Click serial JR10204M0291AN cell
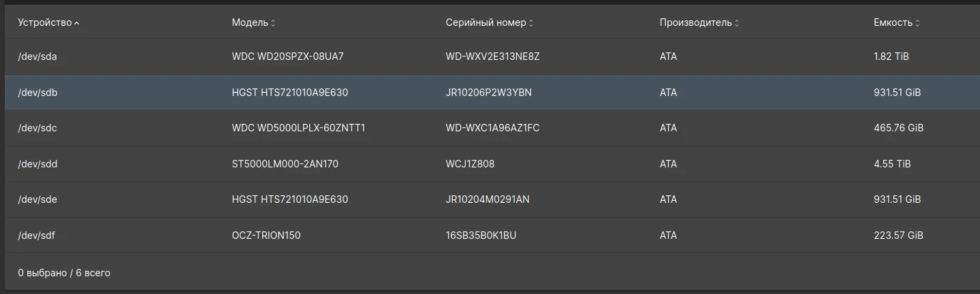This screenshot has height=294, width=980. [488, 199]
